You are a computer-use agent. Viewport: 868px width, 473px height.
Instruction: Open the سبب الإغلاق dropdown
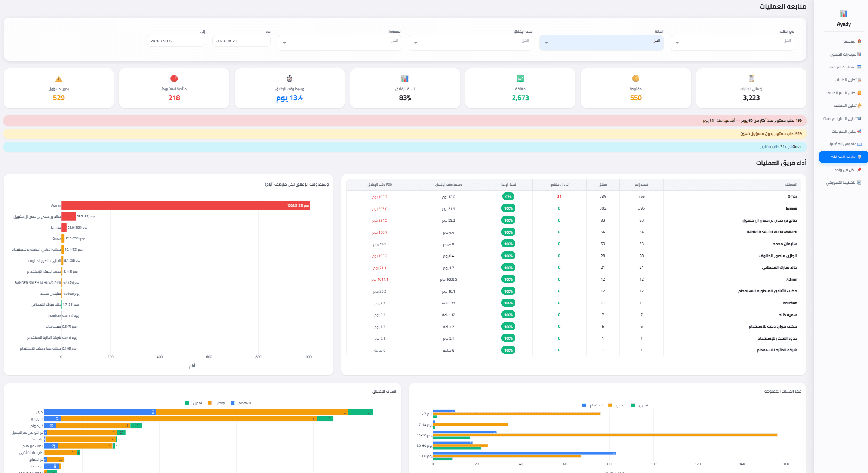click(x=470, y=43)
